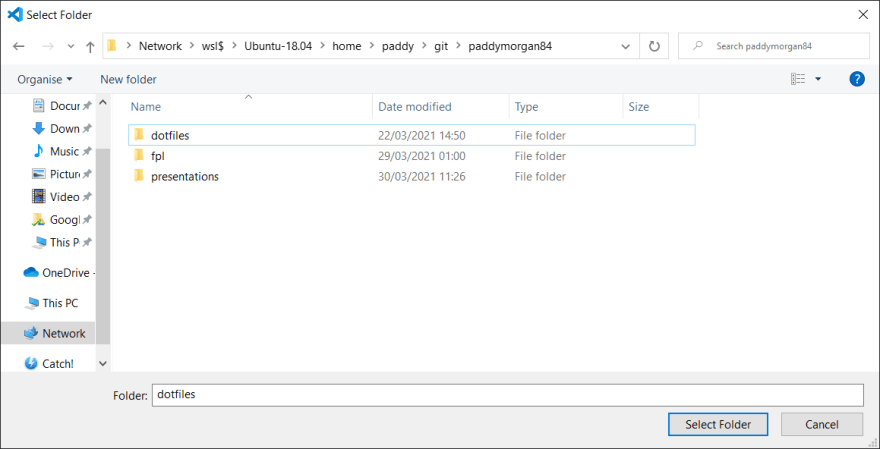
Task: Click the address bar folder icon
Action: tap(113, 46)
